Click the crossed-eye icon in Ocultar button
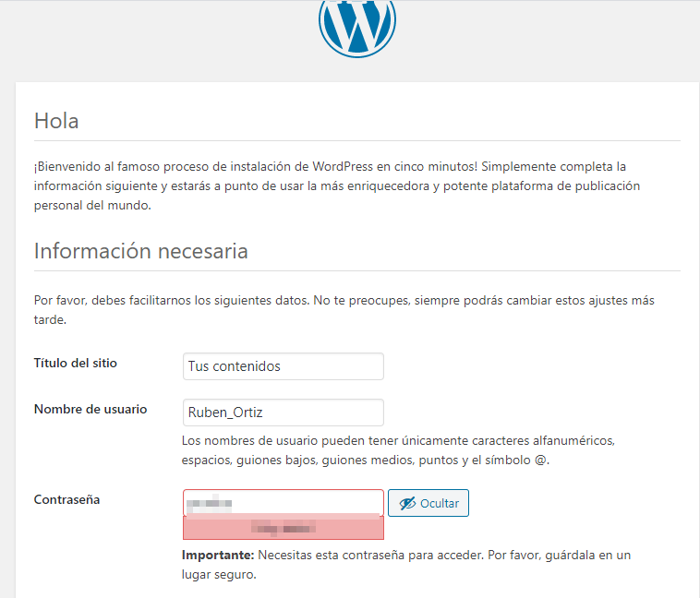The image size is (700, 598). pos(407,503)
